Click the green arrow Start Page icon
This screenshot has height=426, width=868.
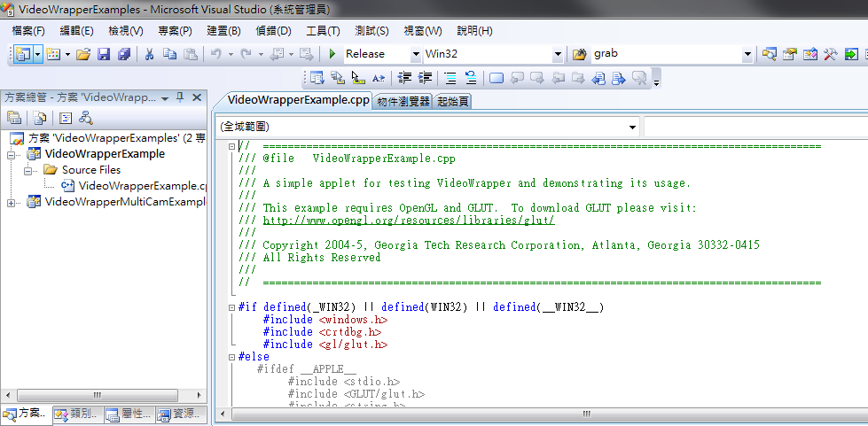click(851, 54)
